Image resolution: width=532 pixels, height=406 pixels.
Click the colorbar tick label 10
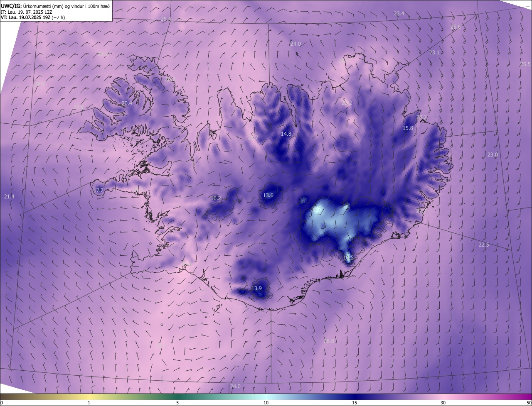[x=266, y=403]
